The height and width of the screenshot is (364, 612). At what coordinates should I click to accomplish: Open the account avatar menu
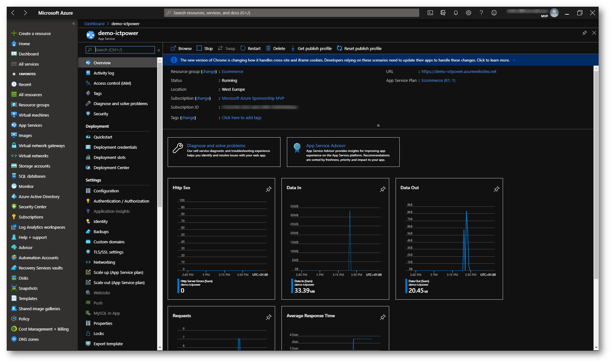point(554,13)
